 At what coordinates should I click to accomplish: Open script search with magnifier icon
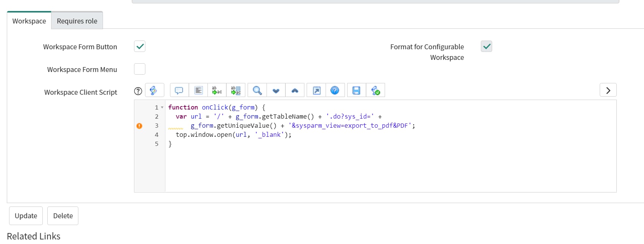pyautogui.click(x=257, y=90)
